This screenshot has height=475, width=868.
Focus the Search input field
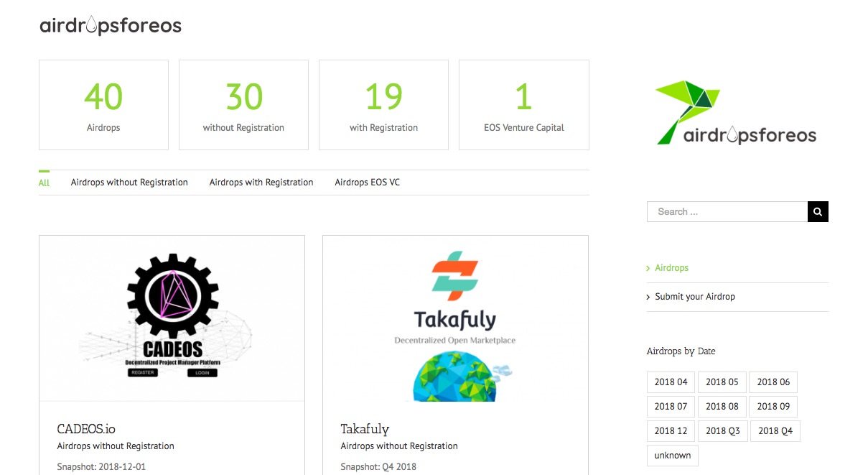coord(727,211)
